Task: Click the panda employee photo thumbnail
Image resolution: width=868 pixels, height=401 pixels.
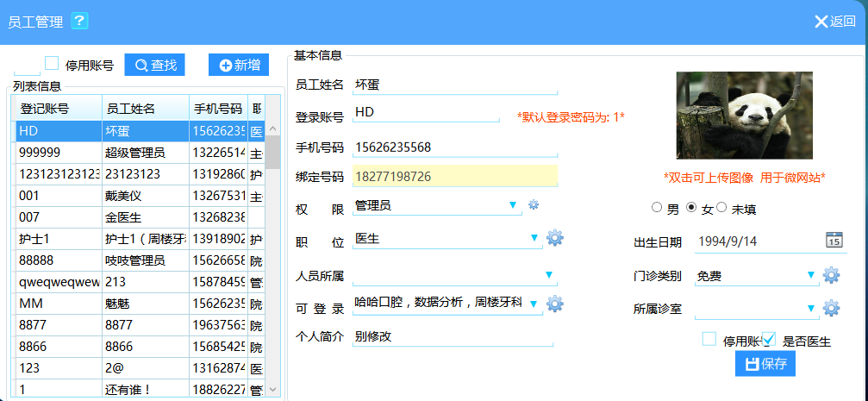Action: click(744, 116)
